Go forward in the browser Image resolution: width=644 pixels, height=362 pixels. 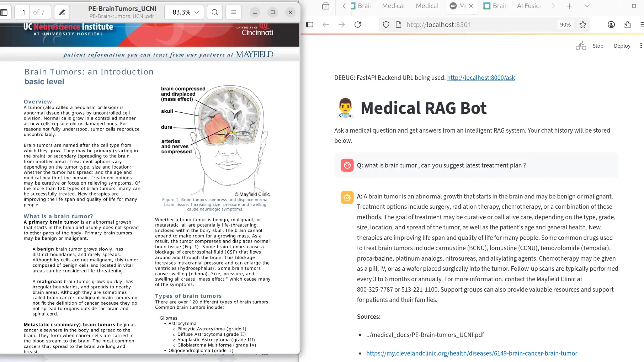point(342,25)
